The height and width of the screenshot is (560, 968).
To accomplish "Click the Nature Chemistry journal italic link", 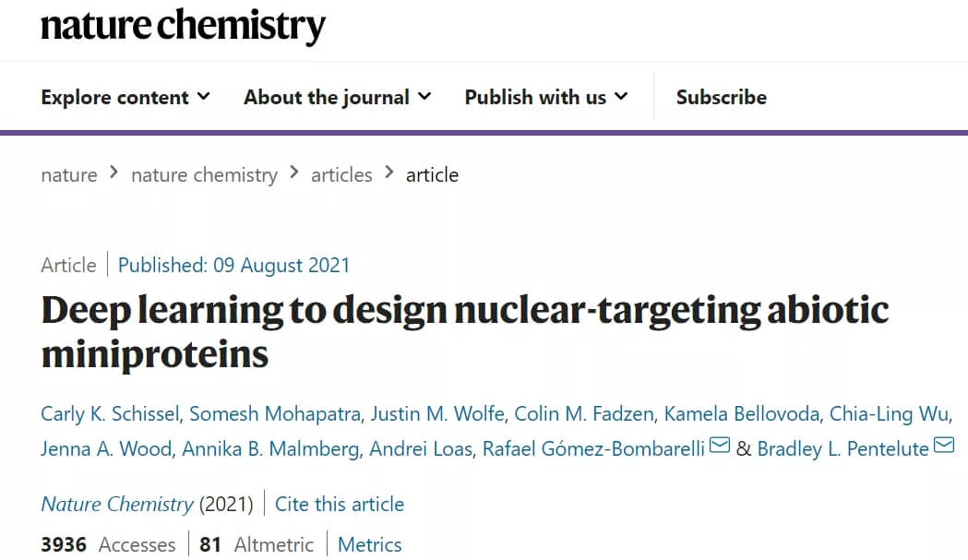I will 117,504.
